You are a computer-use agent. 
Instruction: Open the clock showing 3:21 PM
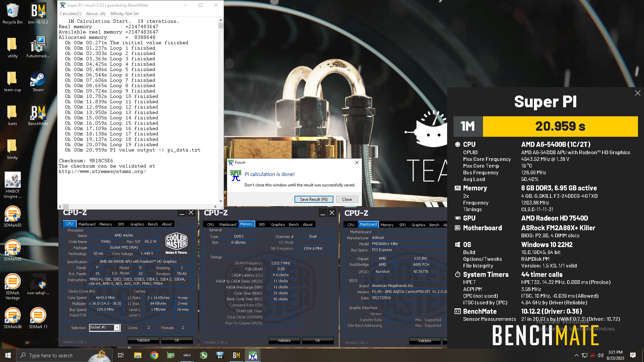coord(615,355)
